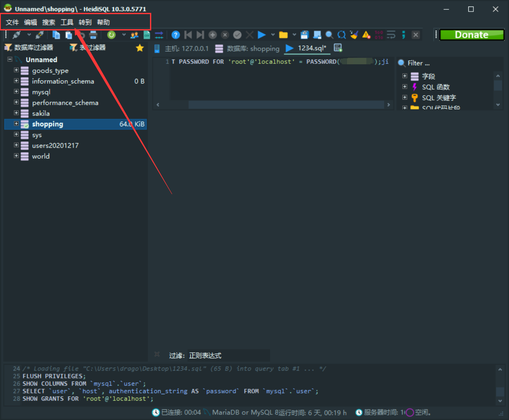
Task: Click the print icon
Action: coord(93,35)
